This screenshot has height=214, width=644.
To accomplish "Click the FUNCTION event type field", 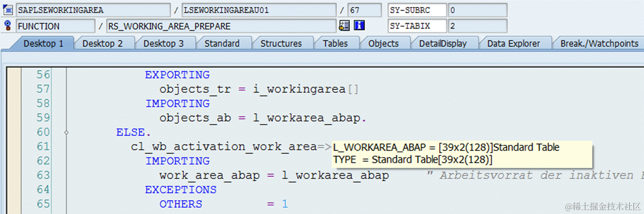I will pyautogui.click(x=55, y=26).
